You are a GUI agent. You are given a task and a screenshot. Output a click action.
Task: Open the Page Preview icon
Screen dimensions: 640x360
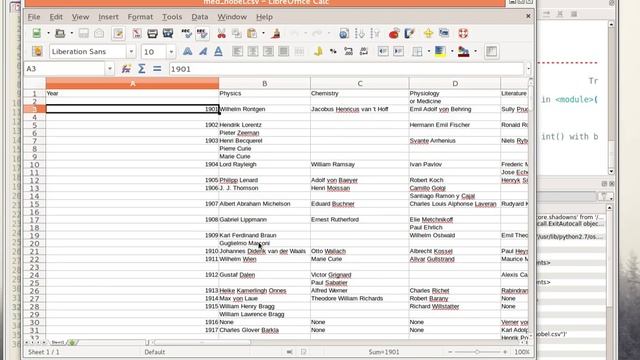[168, 33]
